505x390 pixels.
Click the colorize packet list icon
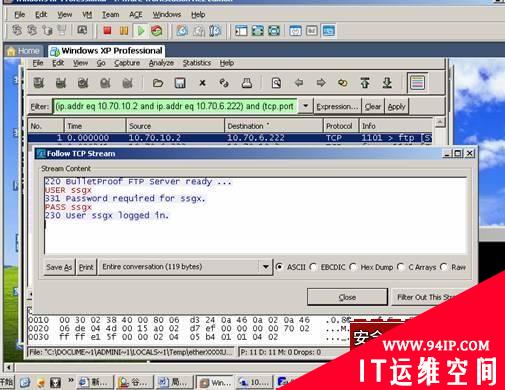coord(417,83)
